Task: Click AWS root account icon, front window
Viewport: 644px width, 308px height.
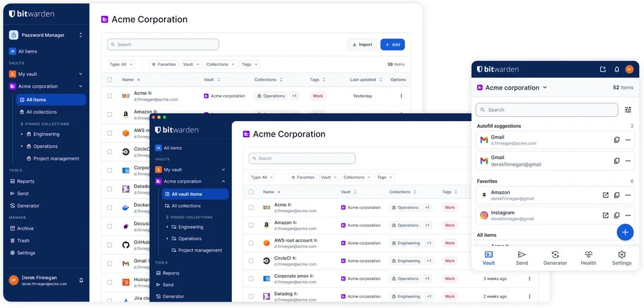Action: tap(267, 243)
